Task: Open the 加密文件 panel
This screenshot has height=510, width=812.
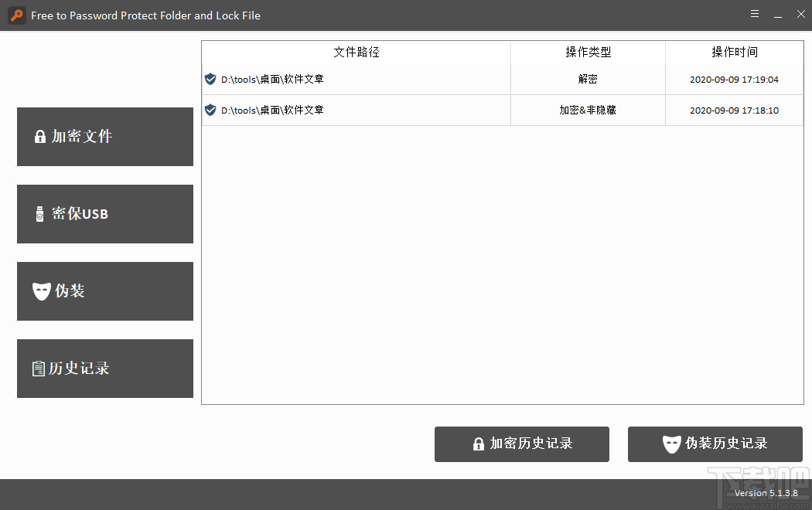Action: pyautogui.click(x=104, y=137)
